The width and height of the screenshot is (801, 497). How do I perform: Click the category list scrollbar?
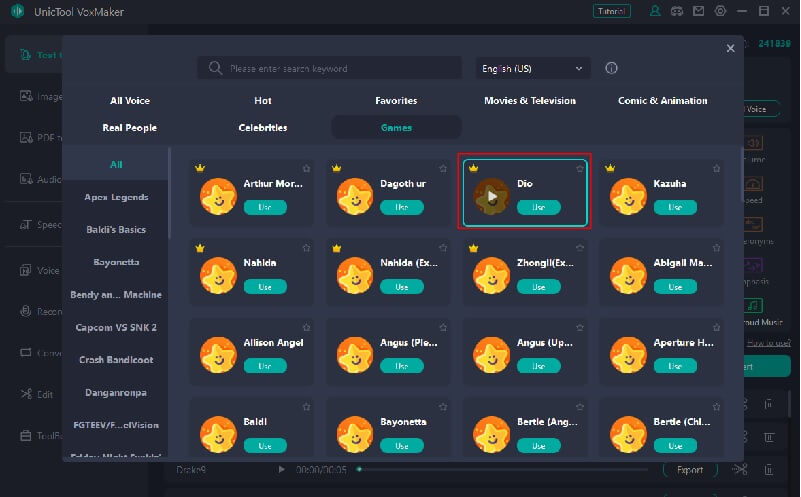coord(169,193)
